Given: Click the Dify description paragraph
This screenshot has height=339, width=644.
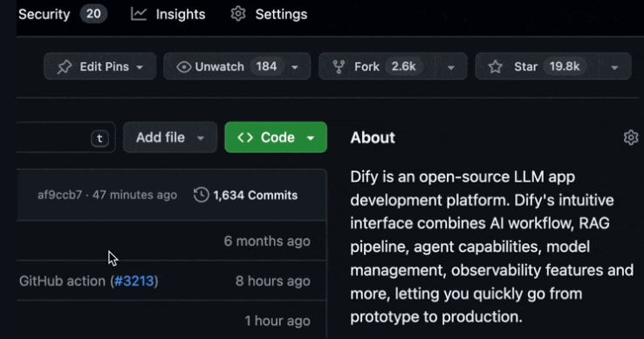Looking at the screenshot, I should [x=492, y=247].
